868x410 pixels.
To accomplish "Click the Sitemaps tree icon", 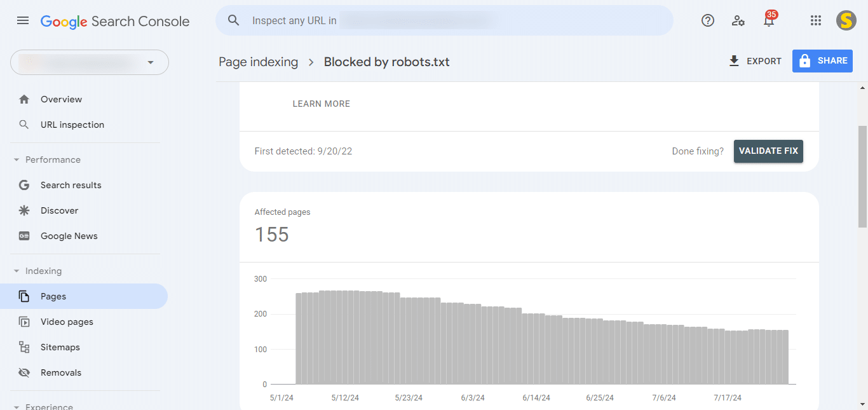I will (24, 347).
